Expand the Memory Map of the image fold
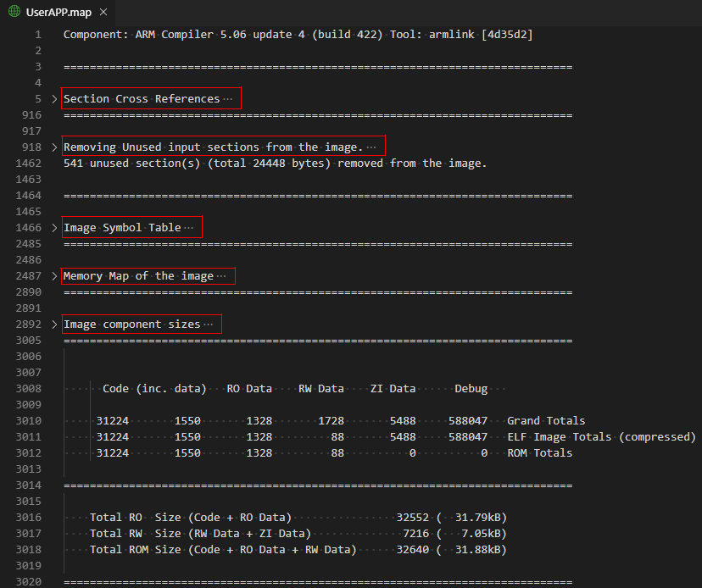 [54, 276]
